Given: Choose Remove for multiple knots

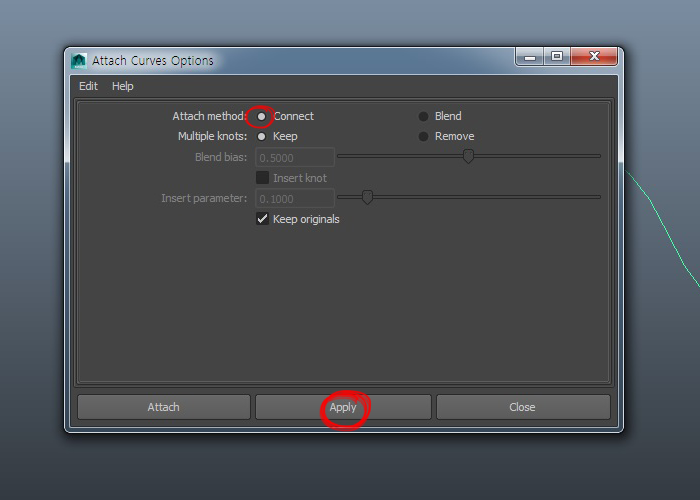Looking at the screenshot, I should (x=423, y=137).
